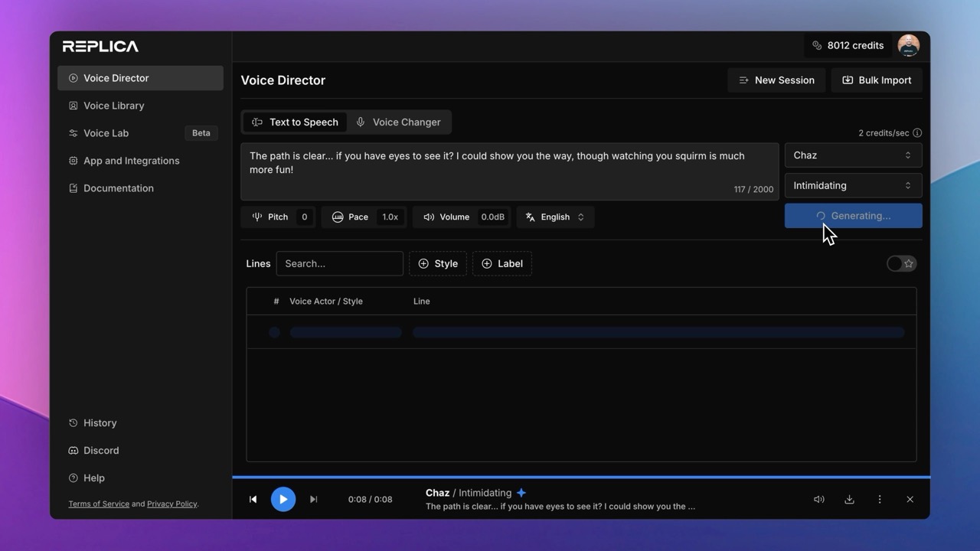
Task: Expand the English language selector
Action: coord(555,217)
